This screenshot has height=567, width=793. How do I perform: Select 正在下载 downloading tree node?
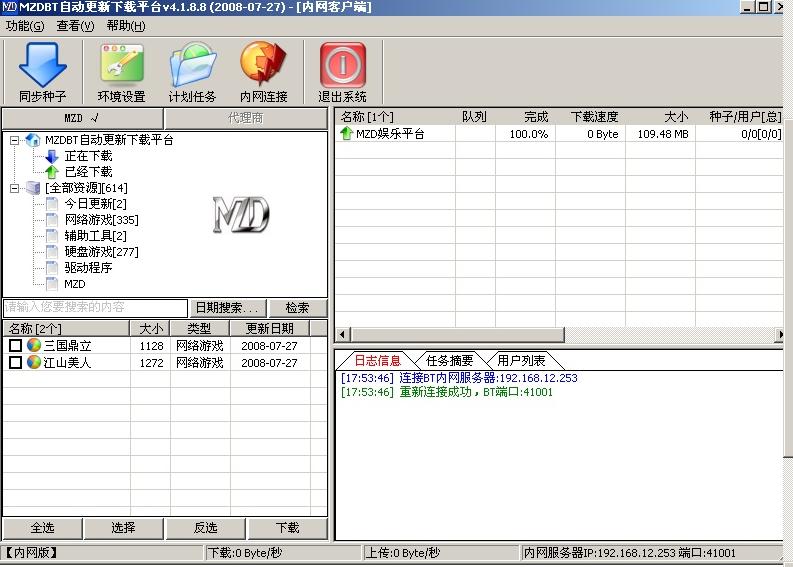click(88, 156)
